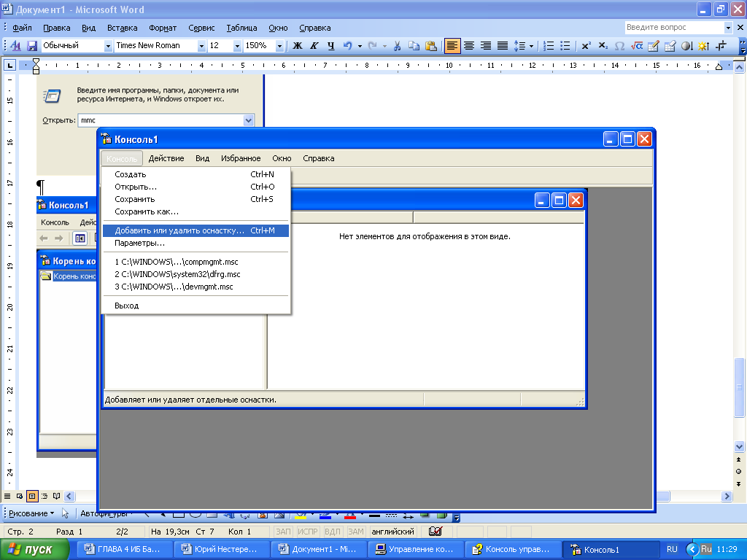This screenshot has height=560, width=747.
Task: Click the Cut scissors icon
Action: point(397,46)
